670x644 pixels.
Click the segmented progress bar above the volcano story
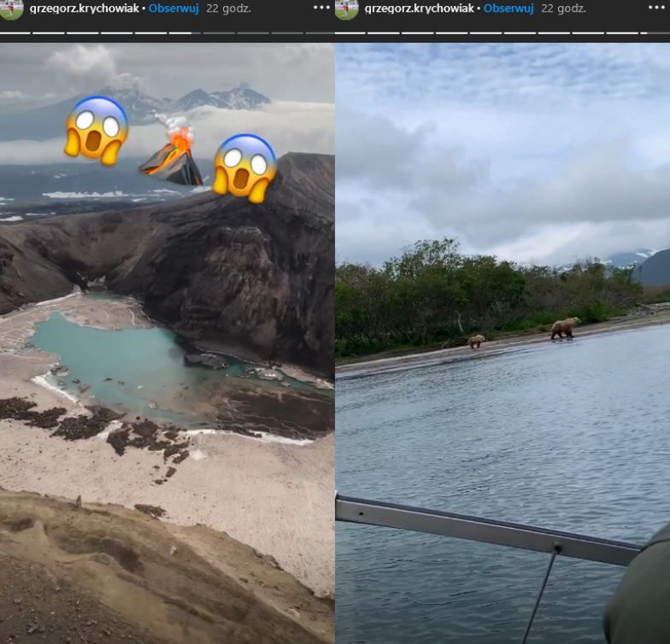[x=167, y=32]
